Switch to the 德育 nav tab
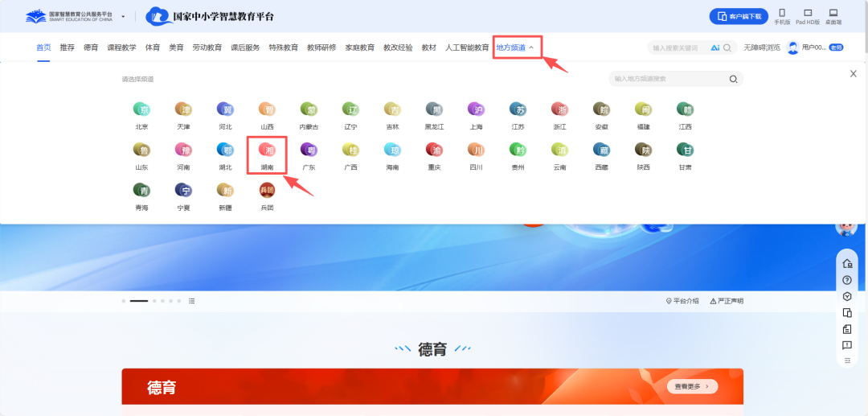The image size is (868, 416). tap(91, 47)
